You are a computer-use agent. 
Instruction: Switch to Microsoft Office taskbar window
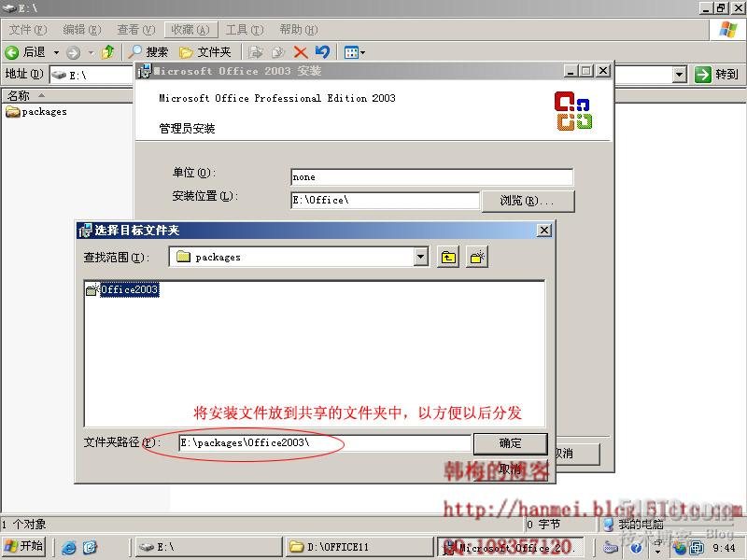[x=510, y=547]
